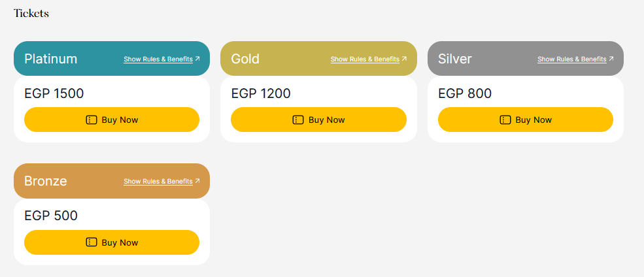The height and width of the screenshot is (277, 644).
Task: Show Rules & Benefits for Bronze ticket
Action: pos(158,181)
